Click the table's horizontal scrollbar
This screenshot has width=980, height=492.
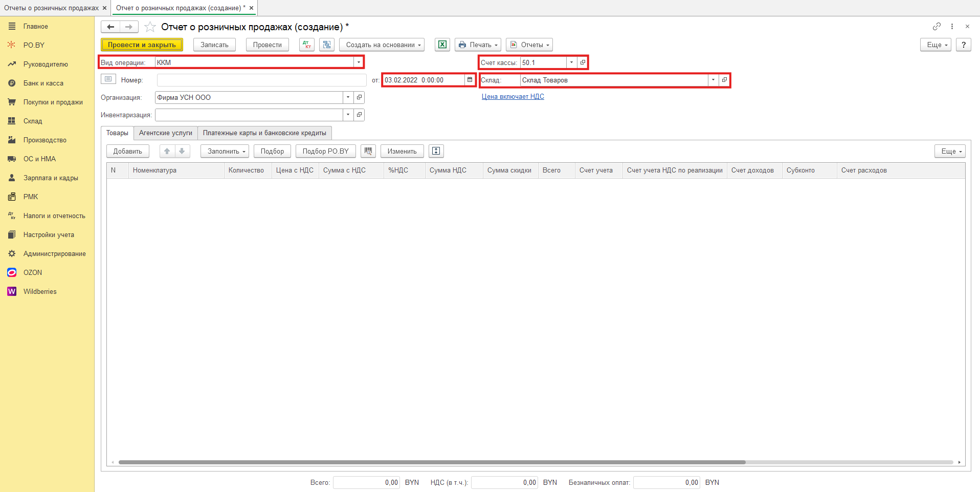[x=431, y=462]
